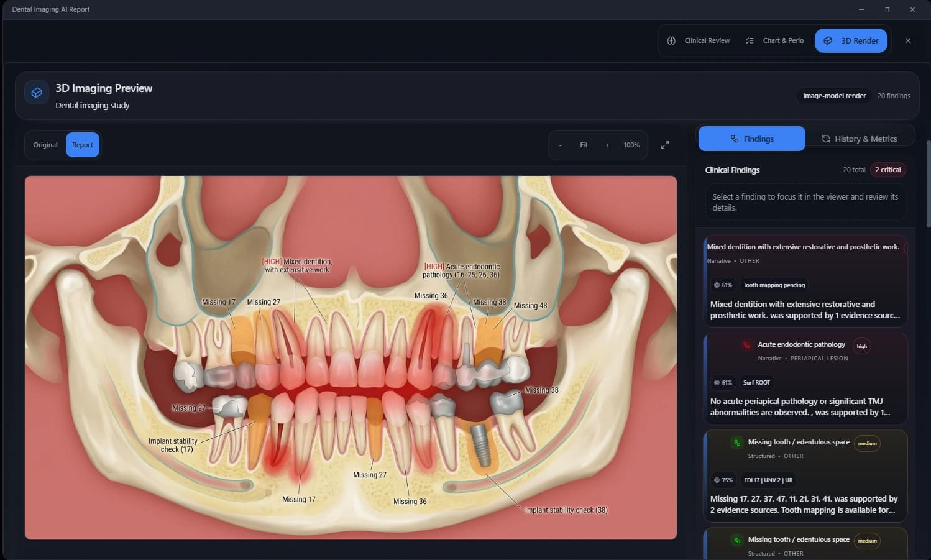Image resolution: width=931 pixels, height=560 pixels.
Task: Click the fullscreen expand arrows icon
Action: click(x=665, y=145)
